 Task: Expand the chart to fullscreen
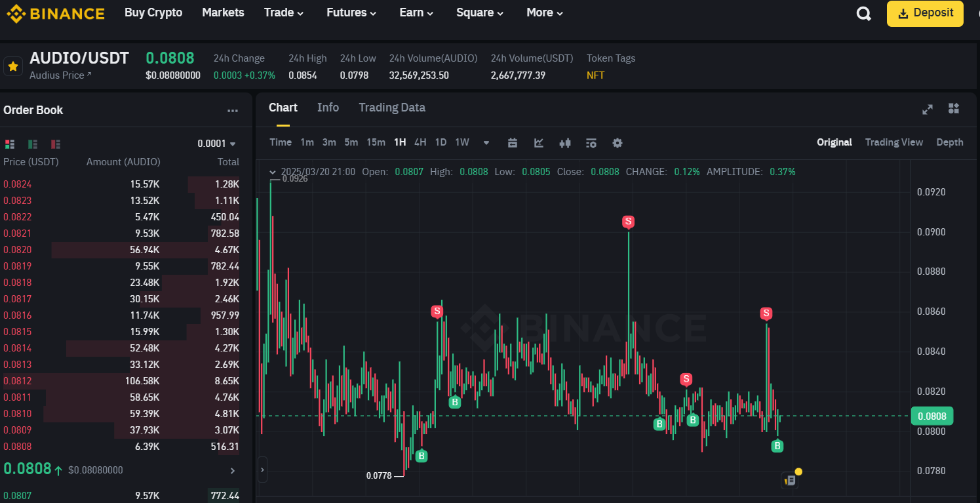tap(928, 110)
